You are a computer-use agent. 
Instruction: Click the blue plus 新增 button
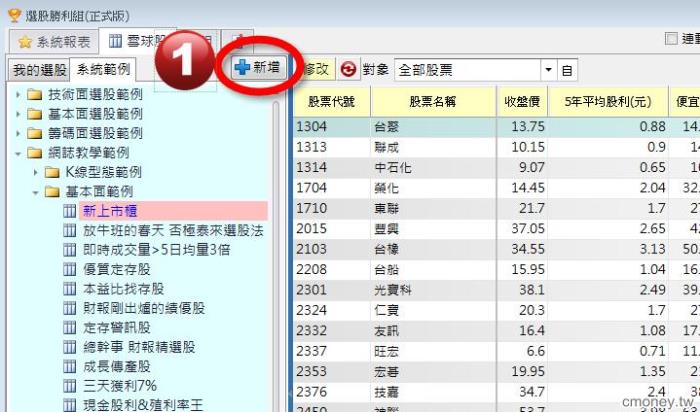[259, 68]
